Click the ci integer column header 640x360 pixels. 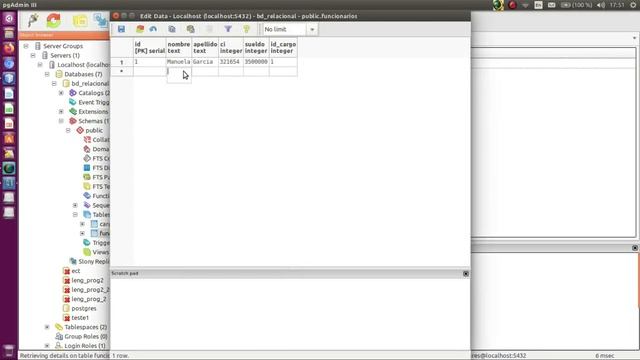pos(231,47)
